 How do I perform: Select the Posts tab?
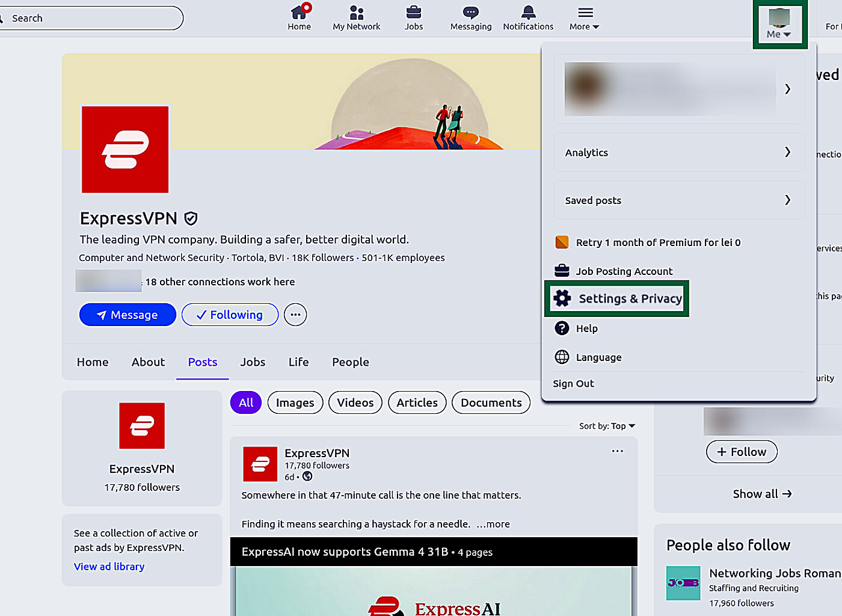203,362
